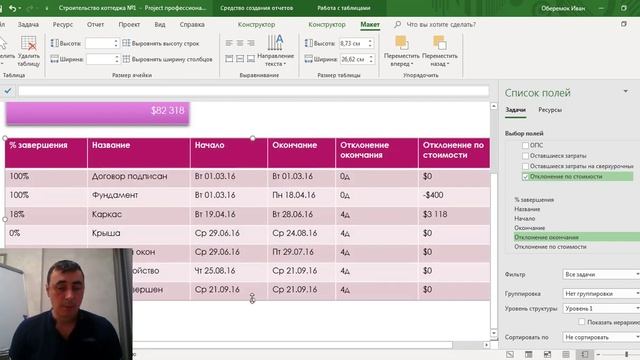Switch to Resource Sheet view icon
This screenshot has height=360, width=640.
pos(566,354)
